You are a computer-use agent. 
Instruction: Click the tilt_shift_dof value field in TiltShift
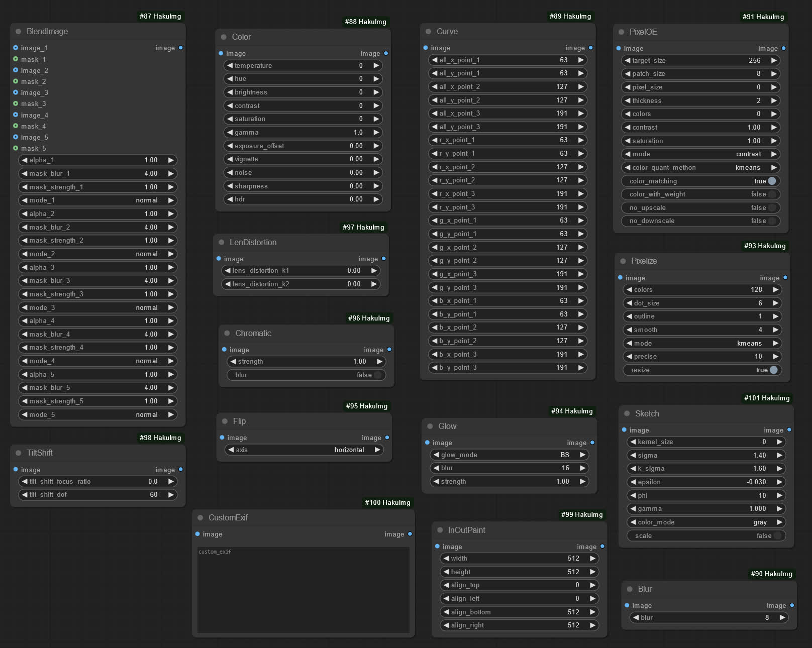(98, 494)
